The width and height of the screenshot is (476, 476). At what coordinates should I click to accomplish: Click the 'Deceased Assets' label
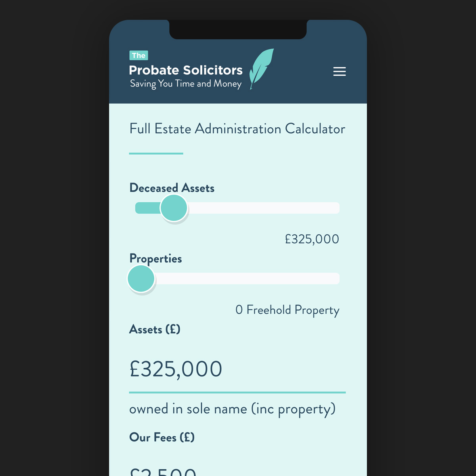pos(172,188)
